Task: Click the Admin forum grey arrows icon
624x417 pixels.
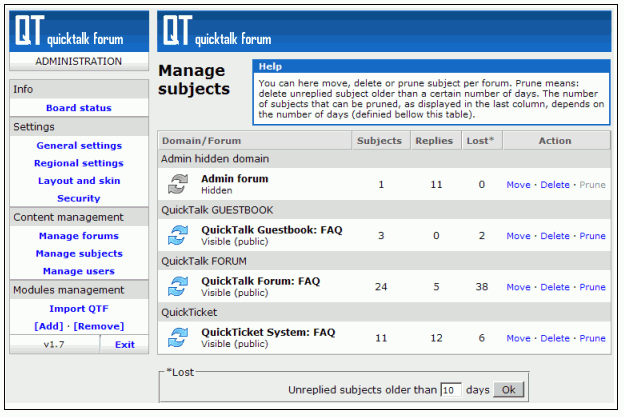Action: (177, 184)
